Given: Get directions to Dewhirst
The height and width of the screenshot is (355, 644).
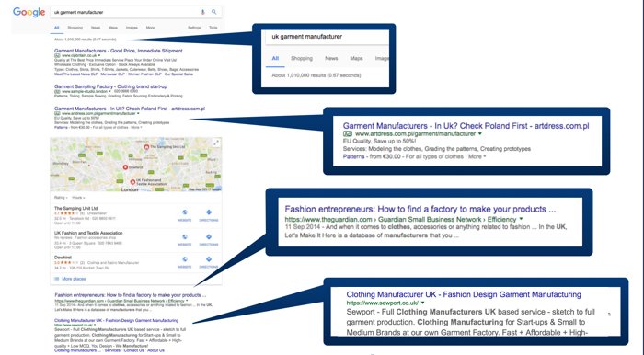Looking at the screenshot, I should click(x=209, y=262).
